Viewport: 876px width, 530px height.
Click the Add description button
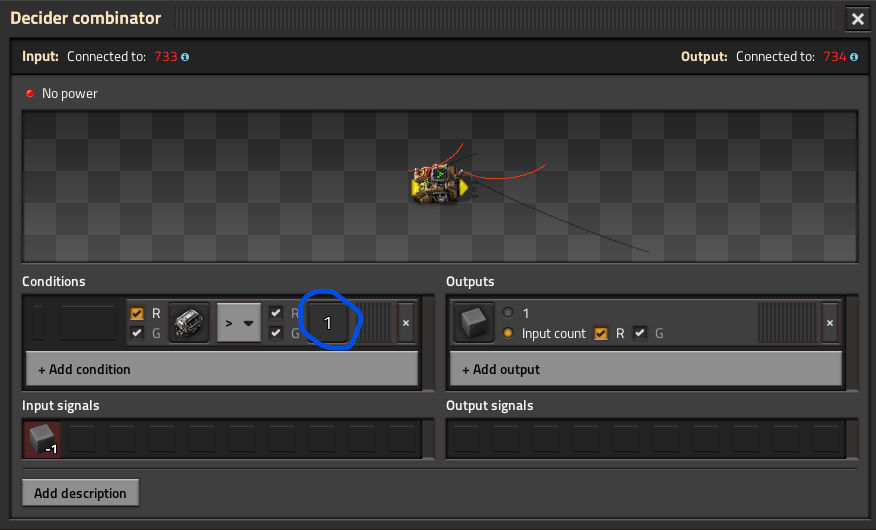point(80,493)
